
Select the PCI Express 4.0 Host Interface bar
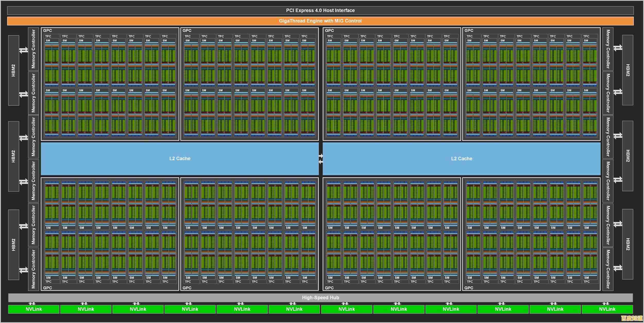(320, 11)
